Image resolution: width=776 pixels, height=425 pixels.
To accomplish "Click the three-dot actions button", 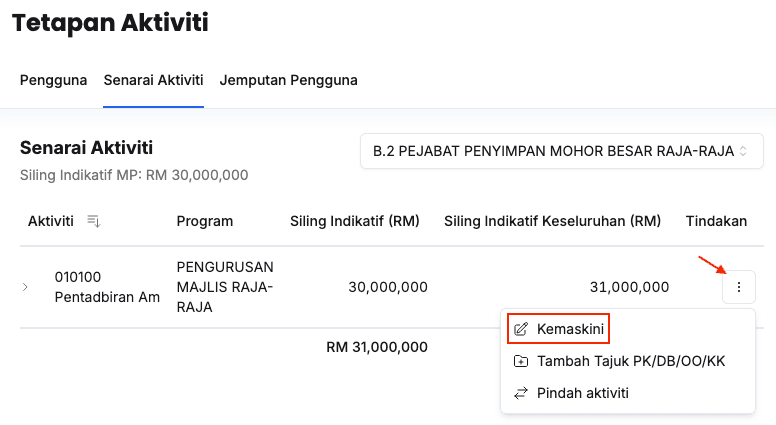I will coord(738,288).
